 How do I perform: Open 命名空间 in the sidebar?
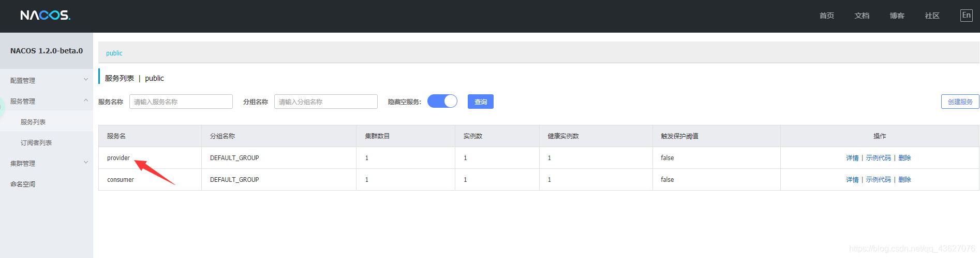pos(23,184)
